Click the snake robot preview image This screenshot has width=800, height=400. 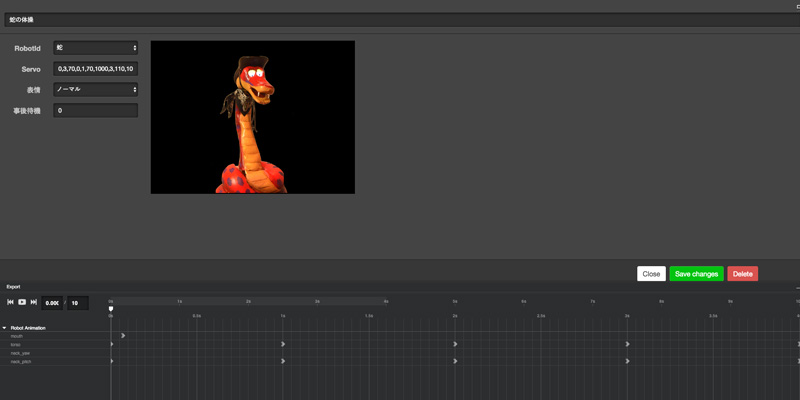click(253, 117)
